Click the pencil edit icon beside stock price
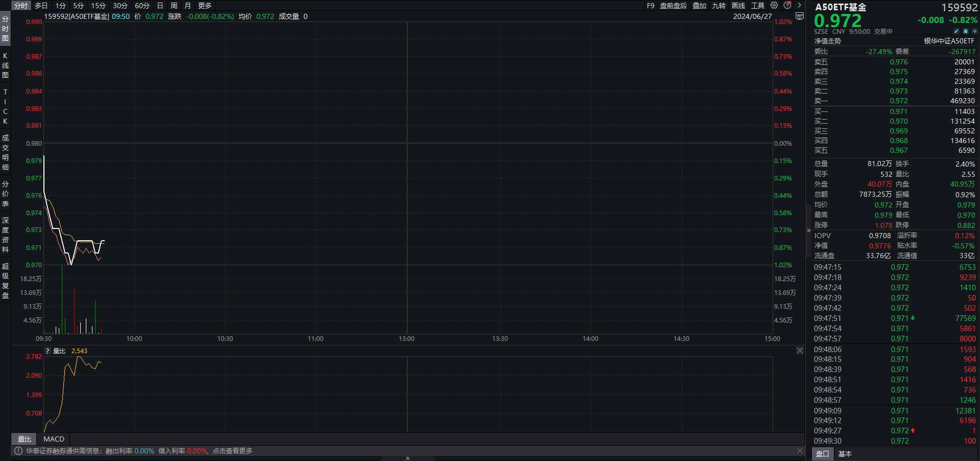Viewport: 980px width, 461px height. tap(956, 31)
